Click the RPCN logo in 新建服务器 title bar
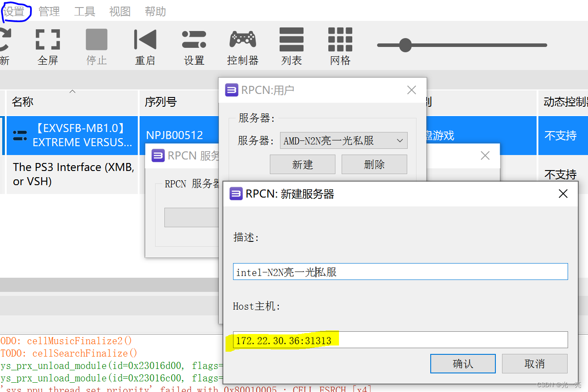 click(236, 194)
